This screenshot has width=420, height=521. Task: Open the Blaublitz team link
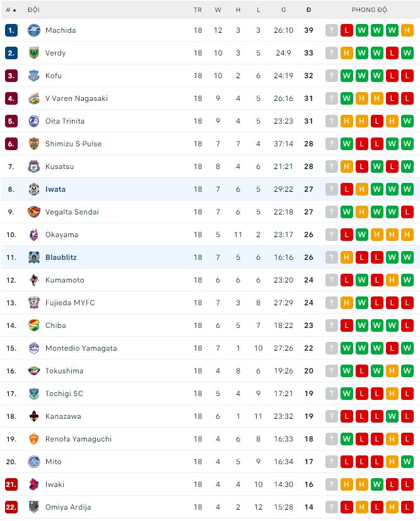point(61,257)
